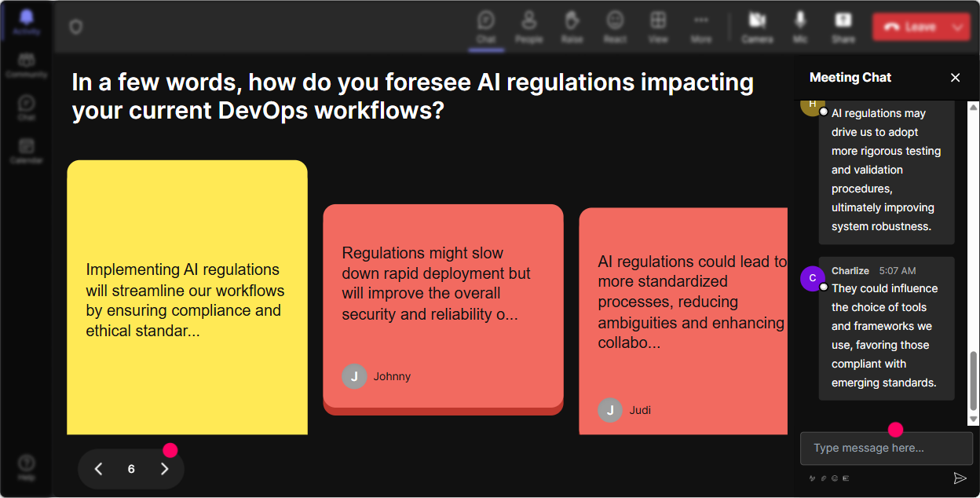Raise your hand in the meeting
Viewport: 980px width, 498px height.
click(572, 27)
